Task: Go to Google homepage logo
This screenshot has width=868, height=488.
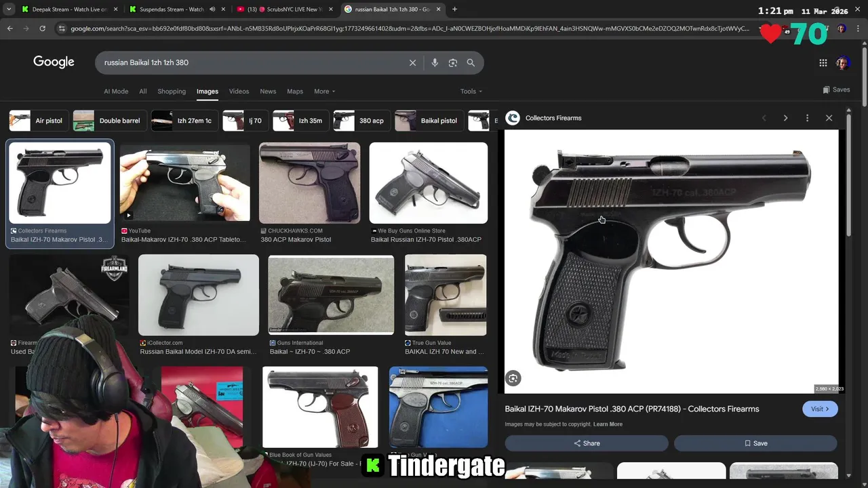Action: (x=54, y=62)
